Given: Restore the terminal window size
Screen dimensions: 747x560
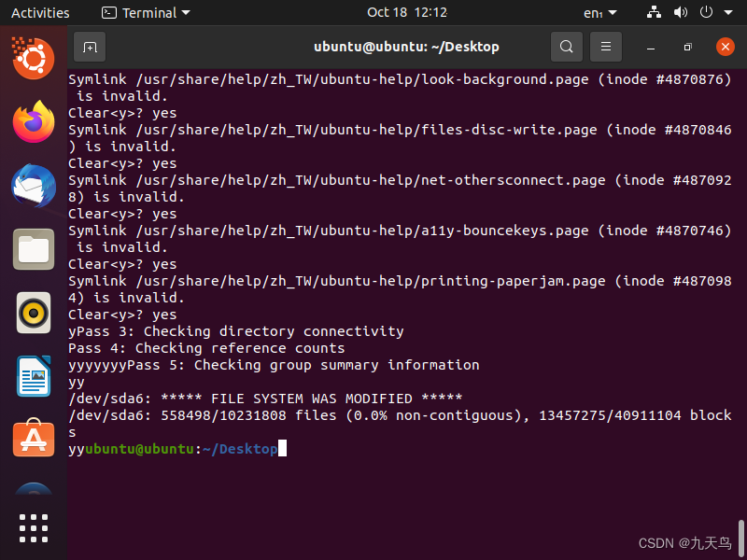Looking at the screenshot, I should 687,48.
